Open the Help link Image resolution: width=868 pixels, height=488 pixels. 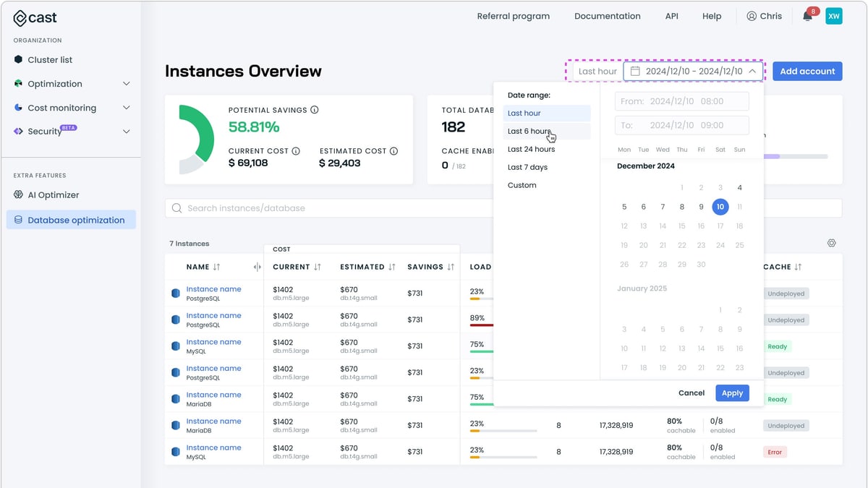[x=712, y=16]
